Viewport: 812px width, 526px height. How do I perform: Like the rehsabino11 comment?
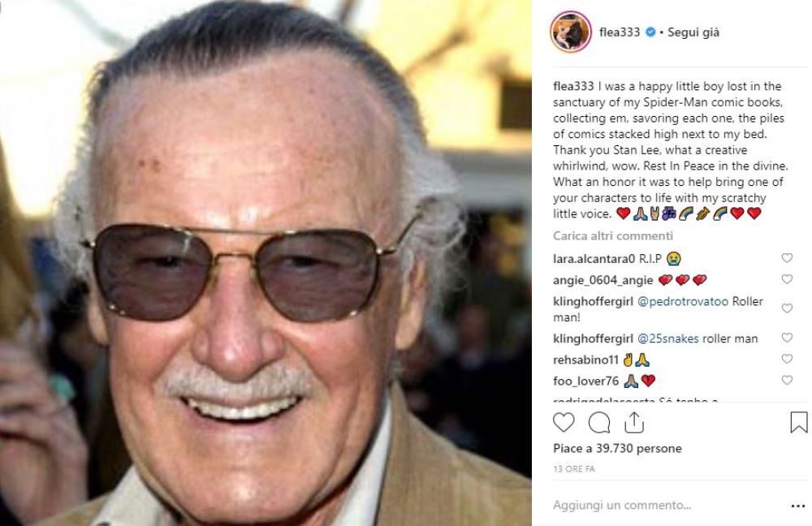(786, 359)
